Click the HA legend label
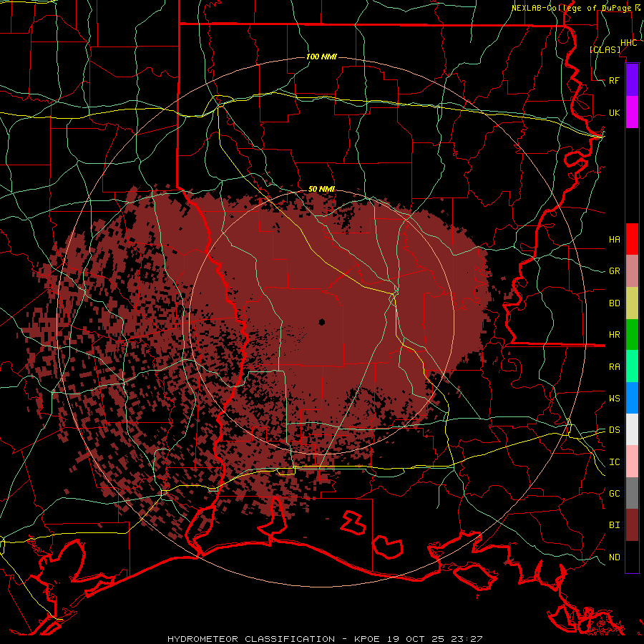Image resolution: width=644 pixels, height=644 pixels. (615, 239)
